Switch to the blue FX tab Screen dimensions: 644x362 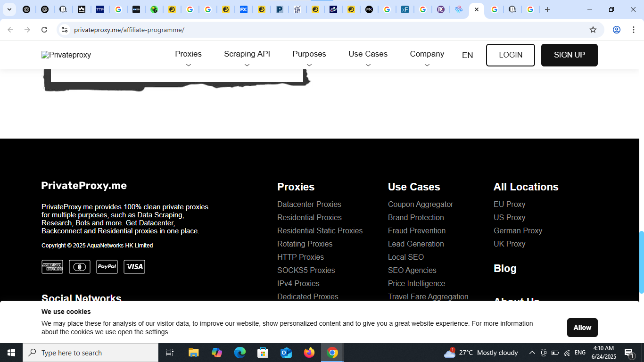click(x=244, y=9)
